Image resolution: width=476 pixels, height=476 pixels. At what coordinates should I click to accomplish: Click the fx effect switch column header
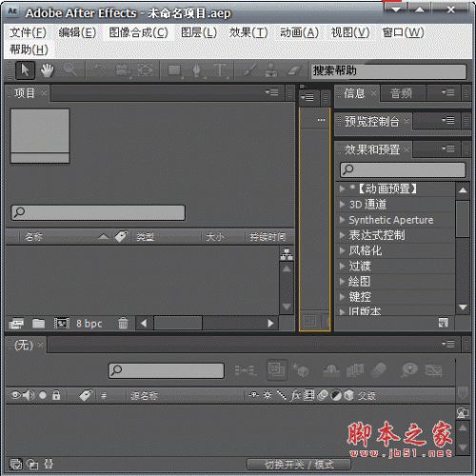tap(296, 395)
